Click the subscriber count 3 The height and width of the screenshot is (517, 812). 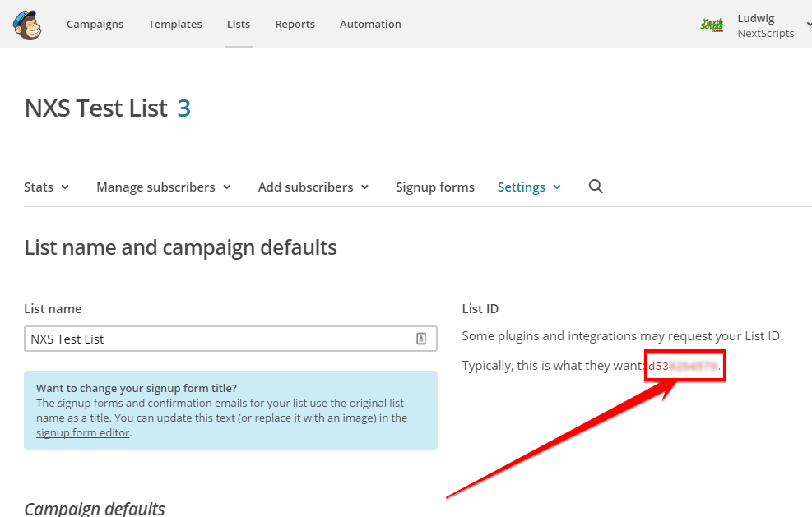pyautogui.click(x=183, y=108)
